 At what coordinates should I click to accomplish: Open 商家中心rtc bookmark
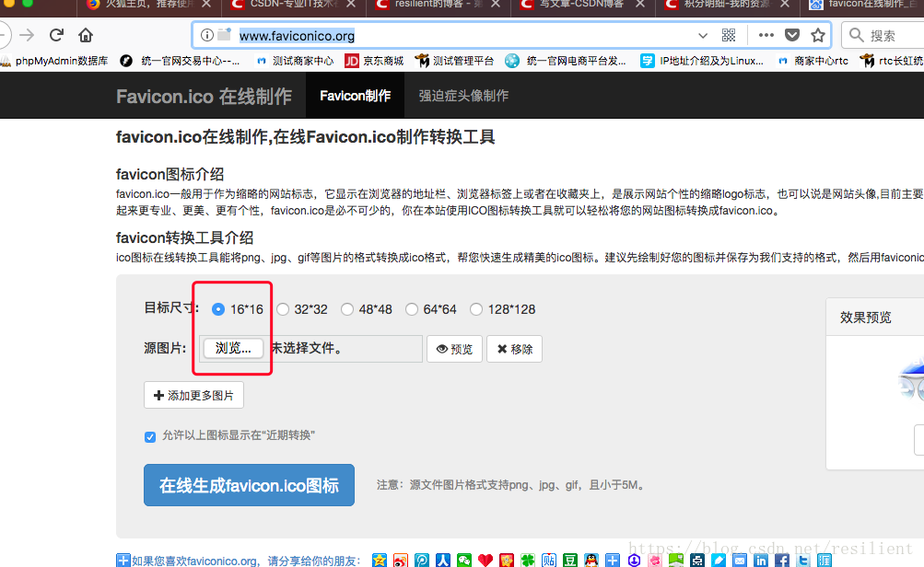pyautogui.click(x=813, y=61)
